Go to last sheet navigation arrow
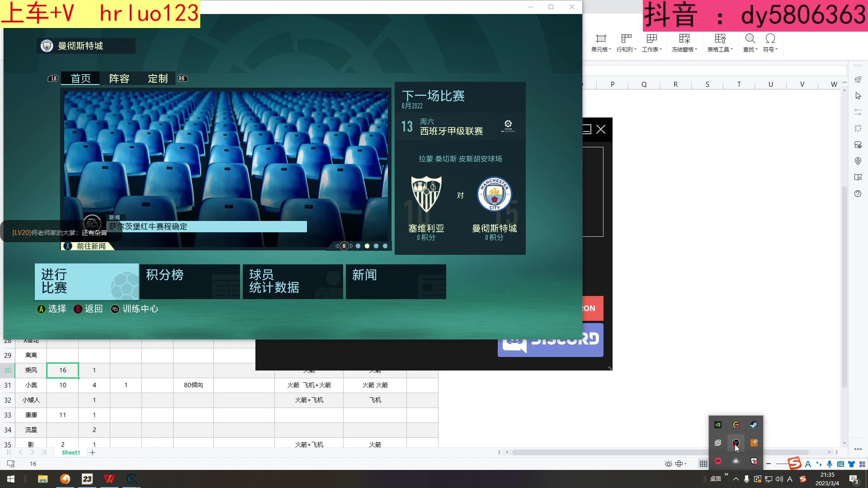This screenshot has height=488, width=868. pos(44,452)
